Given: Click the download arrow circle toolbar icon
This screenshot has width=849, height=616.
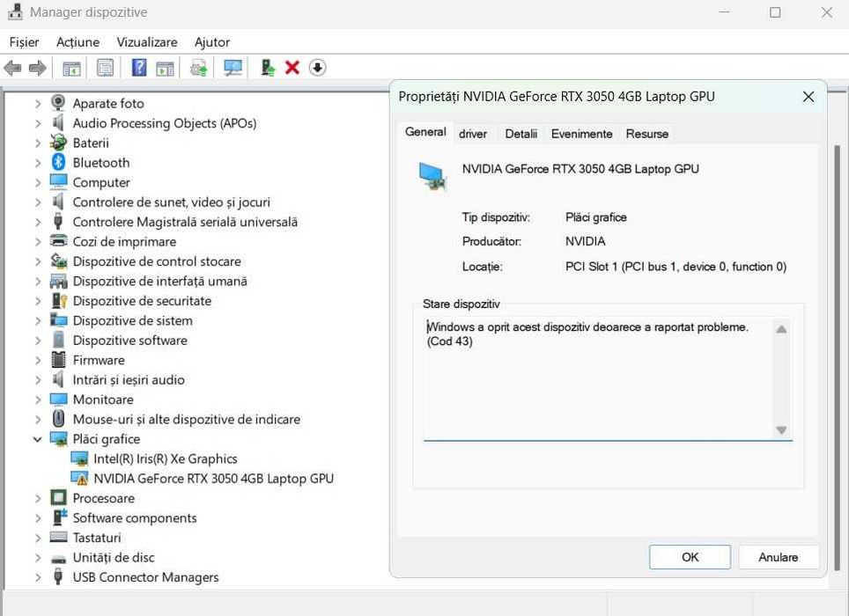Looking at the screenshot, I should [317, 68].
